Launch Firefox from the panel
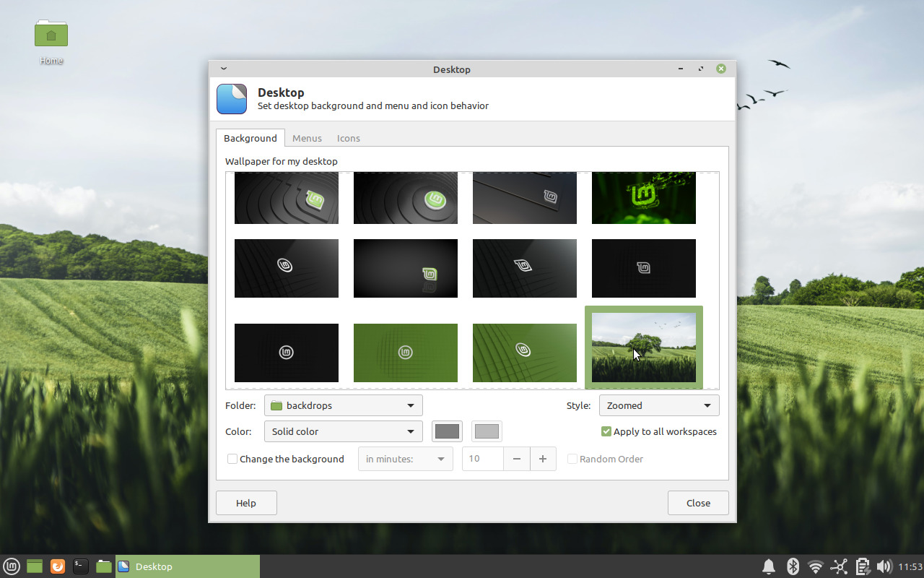This screenshot has height=578, width=924. click(x=58, y=566)
